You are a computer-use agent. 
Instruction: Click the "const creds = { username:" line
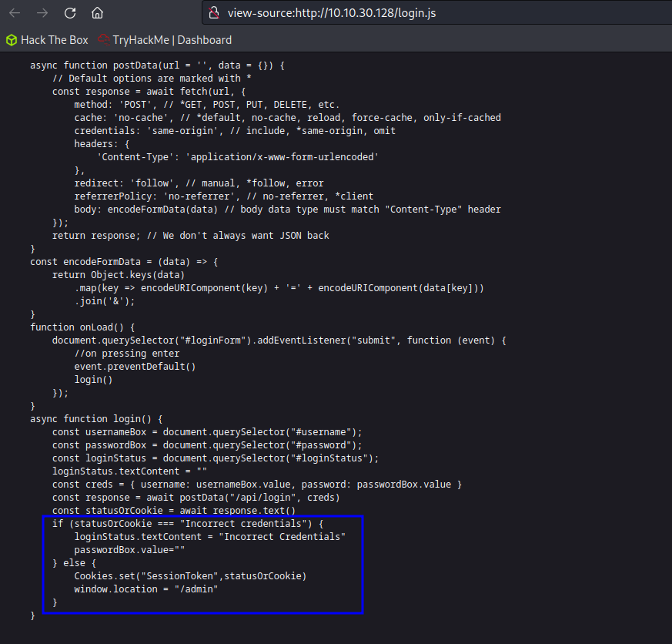pyautogui.click(x=257, y=484)
